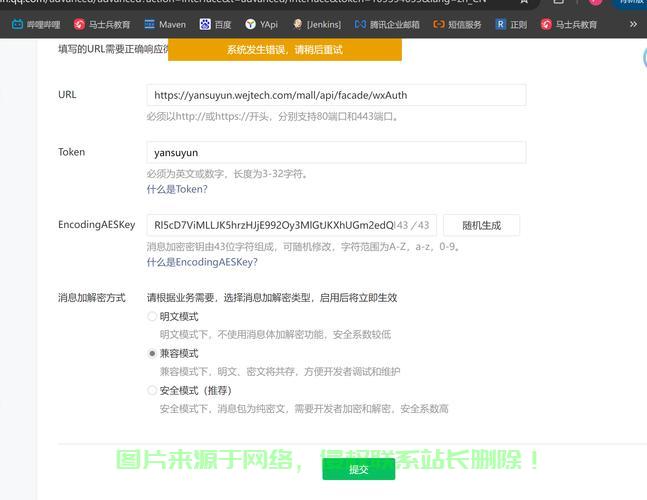
Task: Open the 短信服务 bookmark
Action: coord(457,25)
